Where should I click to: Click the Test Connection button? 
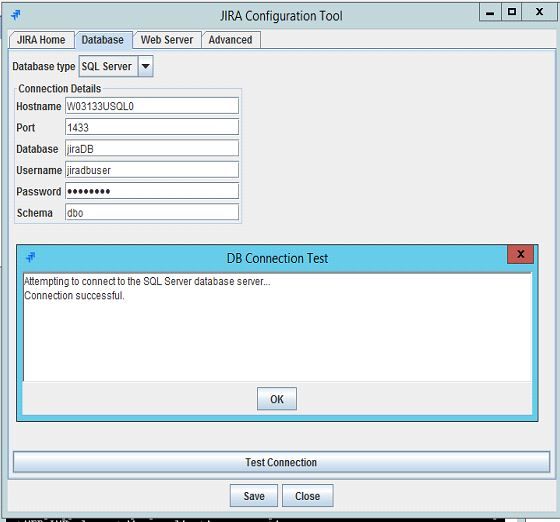pyautogui.click(x=281, y=462)
